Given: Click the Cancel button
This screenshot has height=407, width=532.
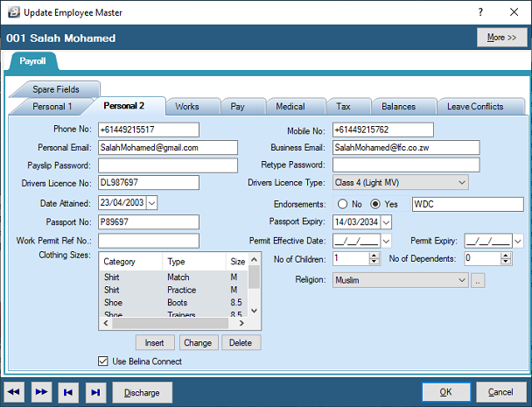Looking at the screenshot, I should 500,392.
